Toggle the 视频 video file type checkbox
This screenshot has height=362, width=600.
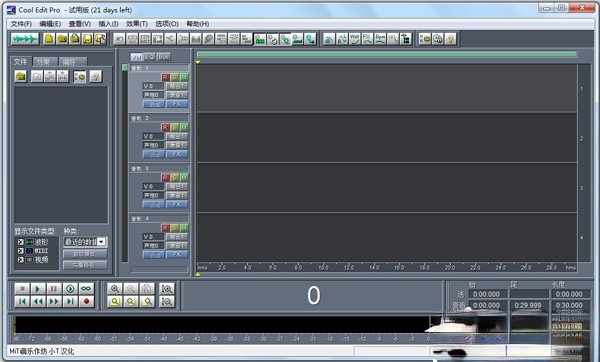click(x=20, y=260)
